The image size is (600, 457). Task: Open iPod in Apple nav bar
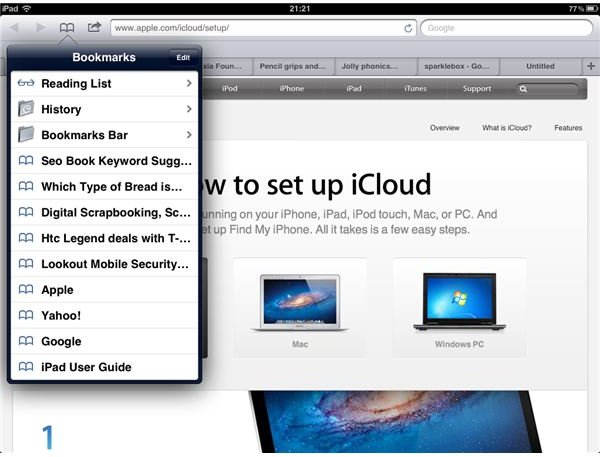[230, 88]
